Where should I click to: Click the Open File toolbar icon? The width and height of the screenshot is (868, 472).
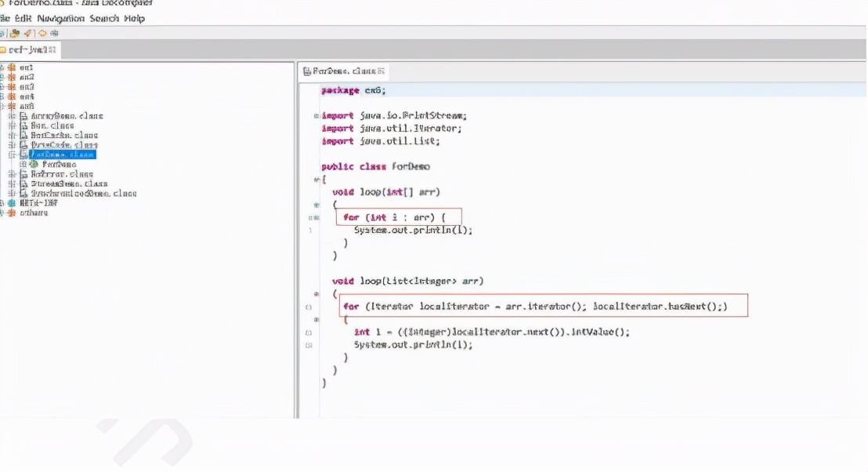(x=2, y=34)
